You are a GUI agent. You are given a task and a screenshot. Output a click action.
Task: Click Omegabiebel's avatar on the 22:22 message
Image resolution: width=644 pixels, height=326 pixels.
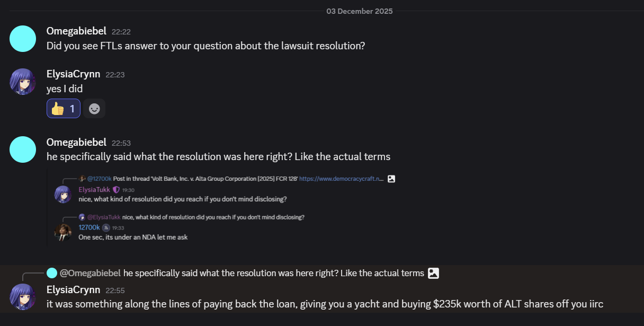[23, 39]
